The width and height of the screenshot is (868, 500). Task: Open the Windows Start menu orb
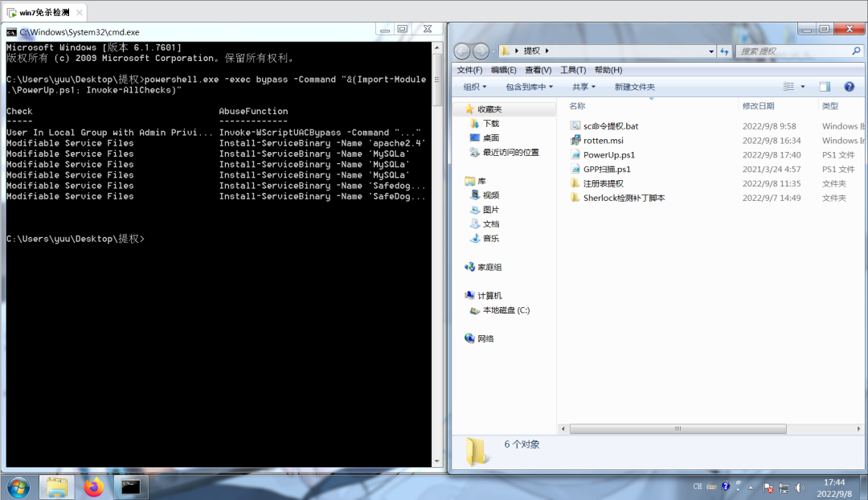pos(18,486)
